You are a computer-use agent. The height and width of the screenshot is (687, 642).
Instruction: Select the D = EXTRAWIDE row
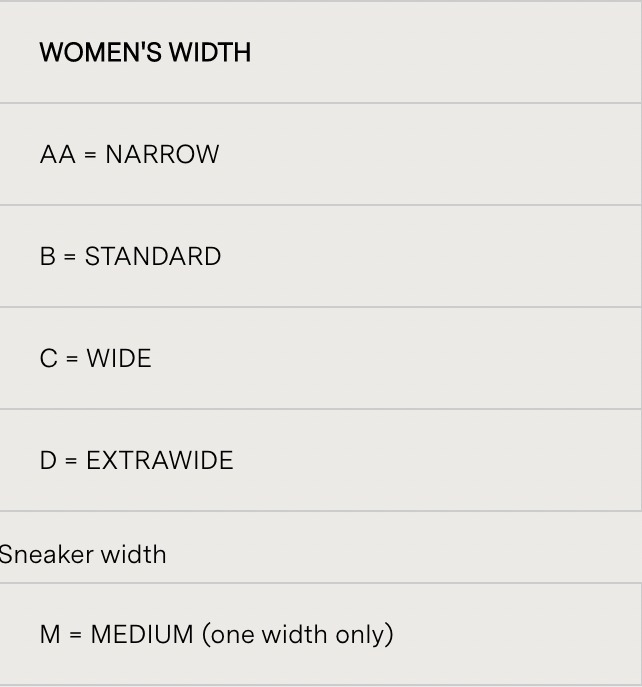click(x=320, y=460)
